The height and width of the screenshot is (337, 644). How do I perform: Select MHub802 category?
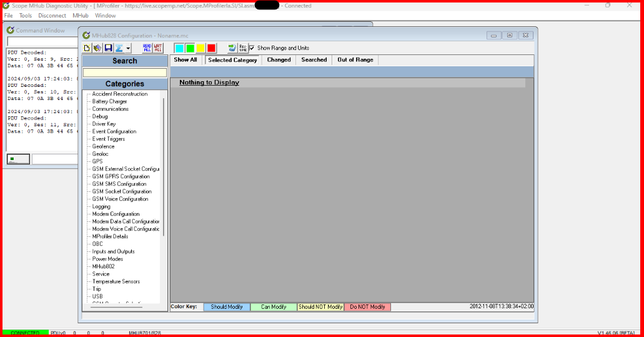(104, 266)
